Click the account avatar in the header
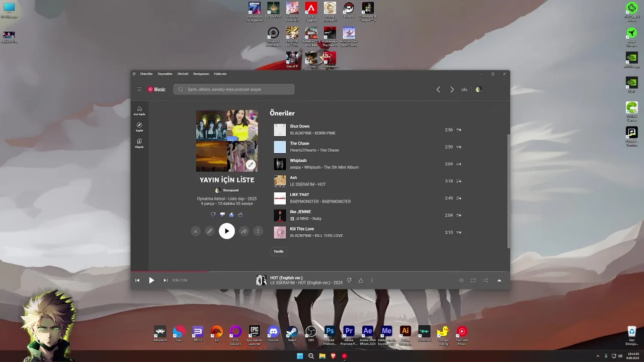The width and height of the screenshot is (644, 362). [478, 89]
